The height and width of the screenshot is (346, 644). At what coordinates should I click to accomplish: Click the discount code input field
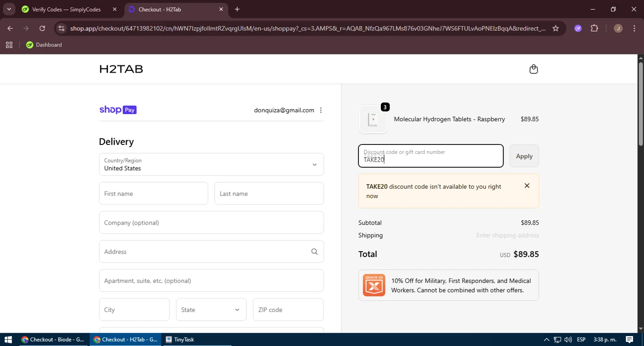[431, 156]
